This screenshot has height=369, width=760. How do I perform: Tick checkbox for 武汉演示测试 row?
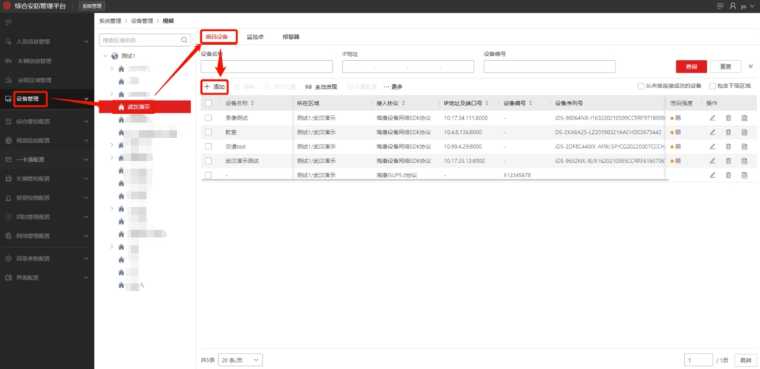coord(208,160)
